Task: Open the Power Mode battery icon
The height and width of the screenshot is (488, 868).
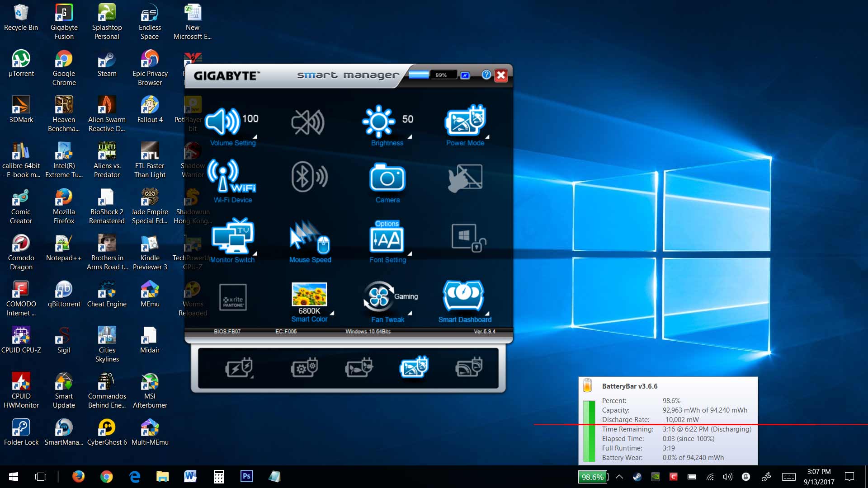Action: [x=465, y=120]
